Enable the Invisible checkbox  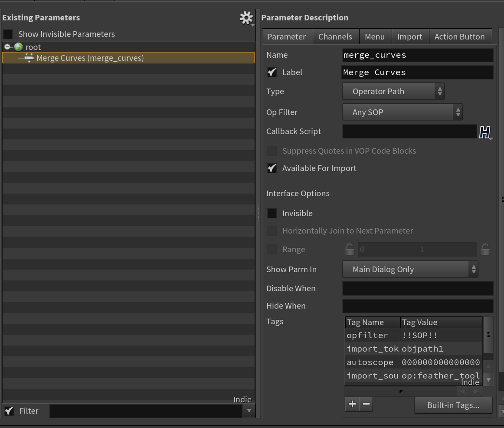point(272,214)
